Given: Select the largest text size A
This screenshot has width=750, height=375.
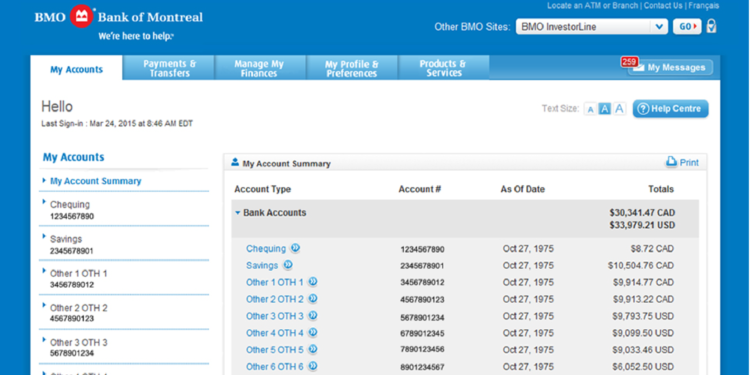Looking at the screenshot, I should point(619,109).
